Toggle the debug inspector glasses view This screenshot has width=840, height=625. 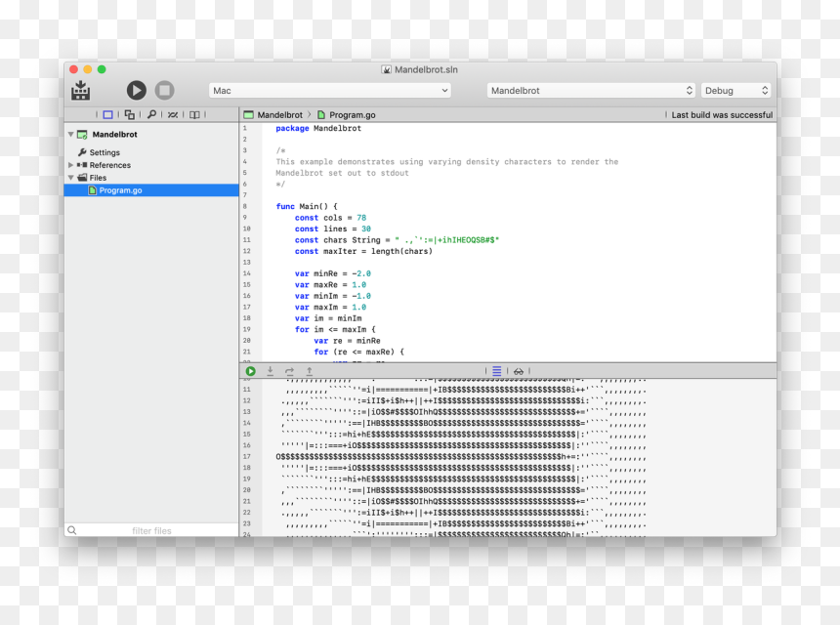click(519, 371)
